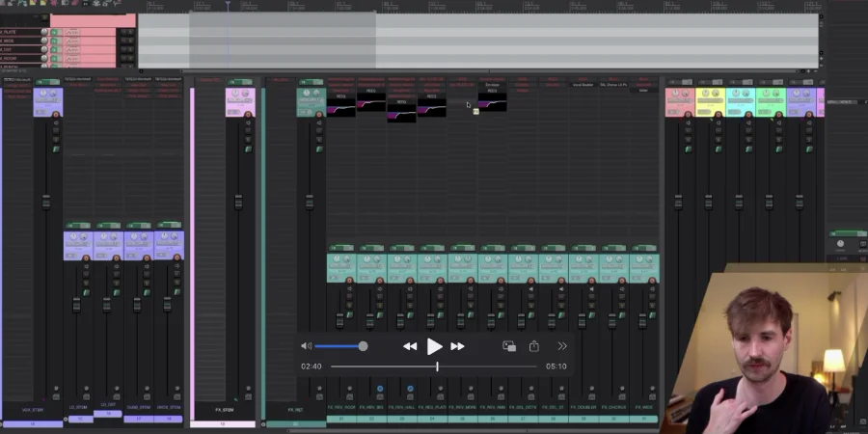Select the FX_REV_ROOM channel name
868x434 pixels.
[341, 408]
